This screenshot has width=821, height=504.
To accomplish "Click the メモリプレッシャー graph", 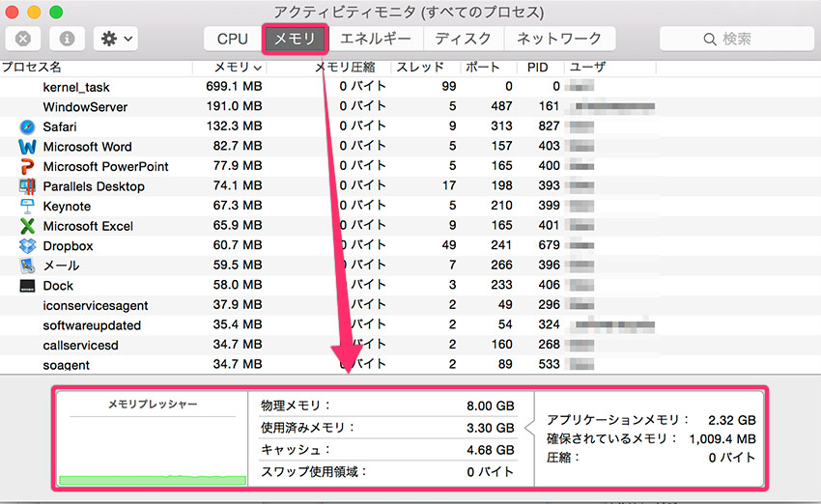I will pyautogui.click(x=153, y=438).
